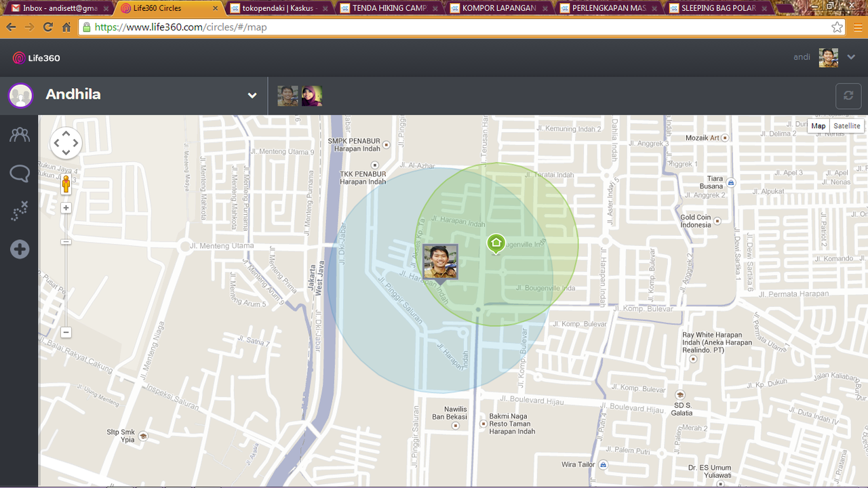Click the Mozaik Art map marker

tap(725, 138)
